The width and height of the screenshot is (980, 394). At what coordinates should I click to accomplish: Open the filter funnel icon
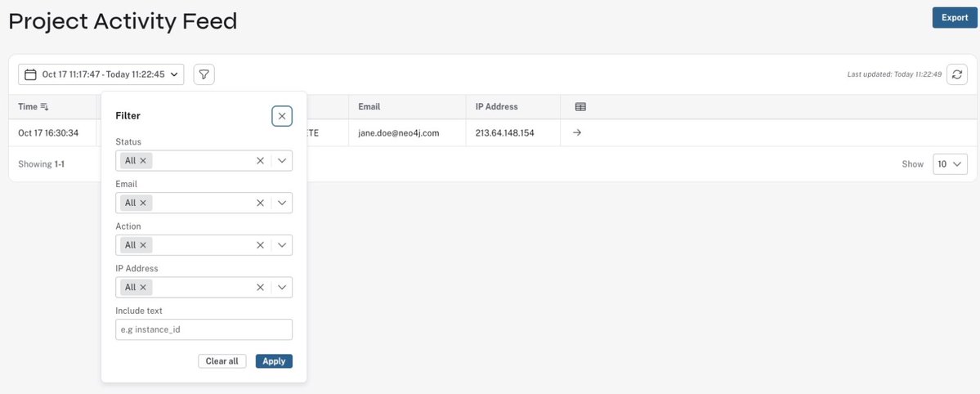(204, 74)
